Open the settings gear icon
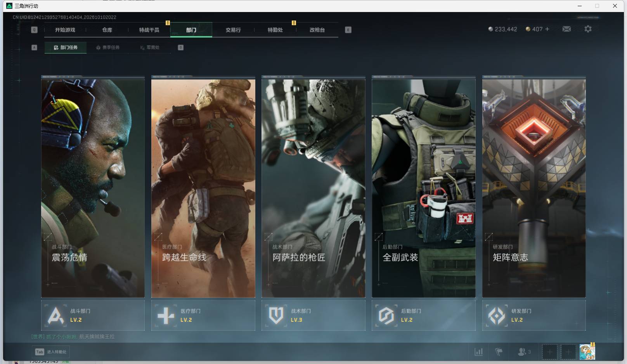This screenshot has height=364, width=627. pos(588,29)
